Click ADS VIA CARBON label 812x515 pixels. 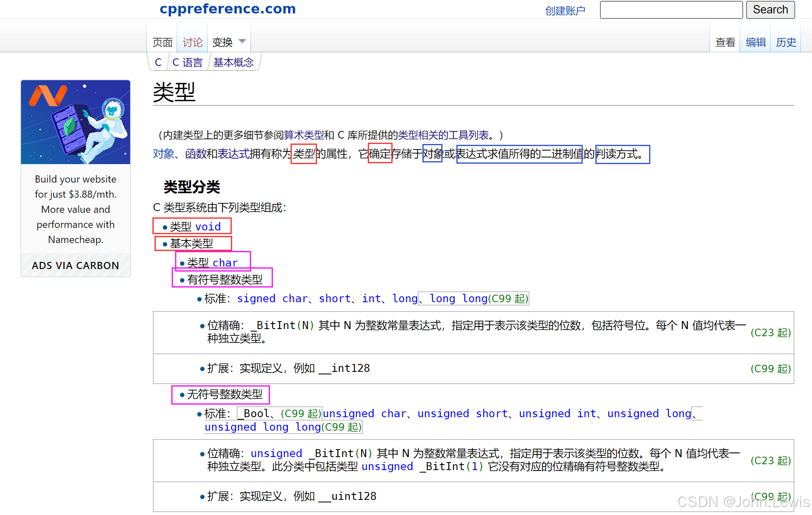[76, 266]
